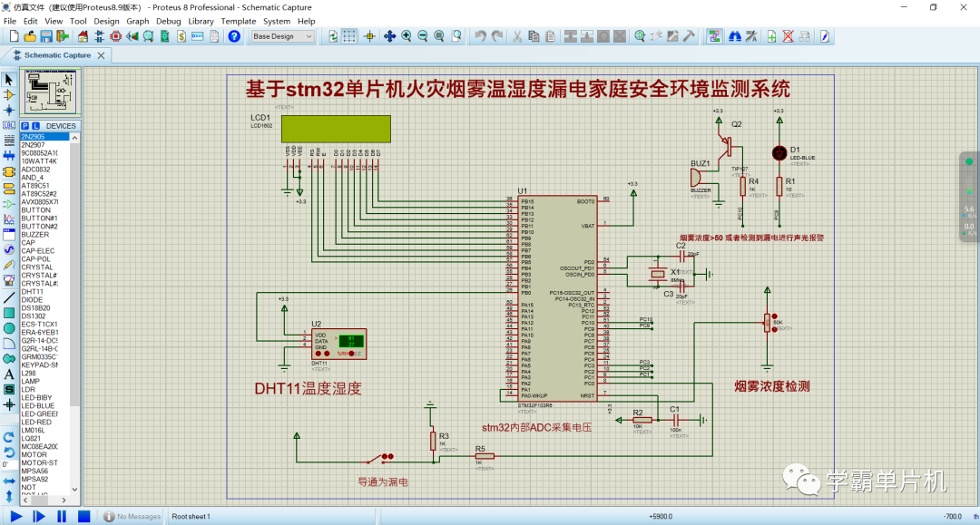Viewport: 980px width, 525px height.
Task: Select the Selection Mode arrow tool
Action: (9, 80)
